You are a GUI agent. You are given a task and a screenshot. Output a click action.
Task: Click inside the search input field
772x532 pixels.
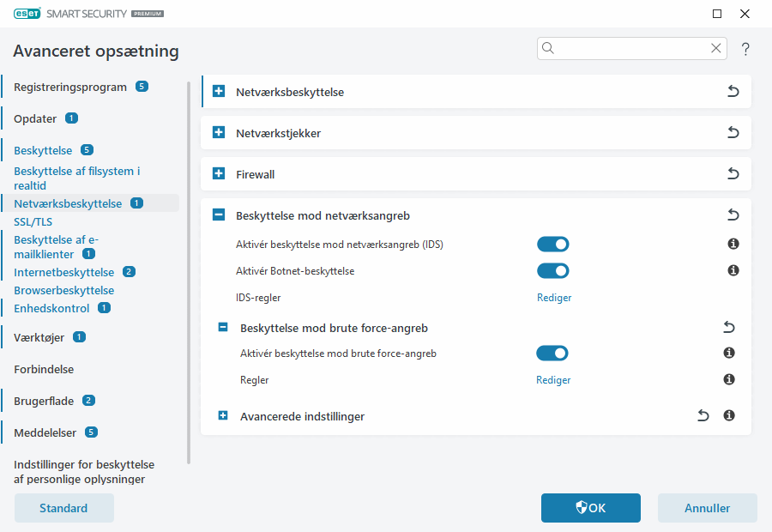630,49
